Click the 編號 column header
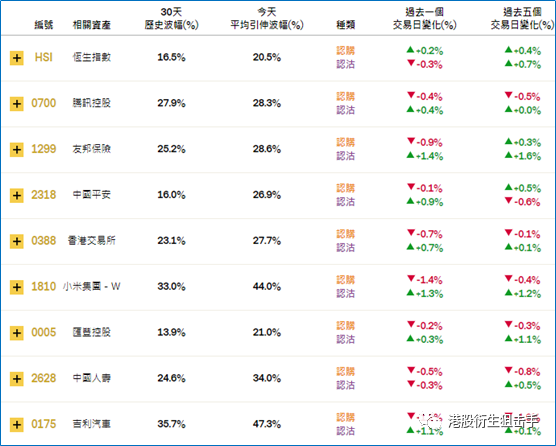The image size is (556, 446). [x=44, y=25]
